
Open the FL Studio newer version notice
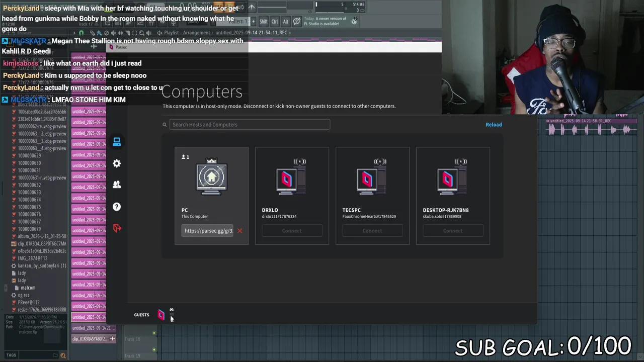click(325, 21)
